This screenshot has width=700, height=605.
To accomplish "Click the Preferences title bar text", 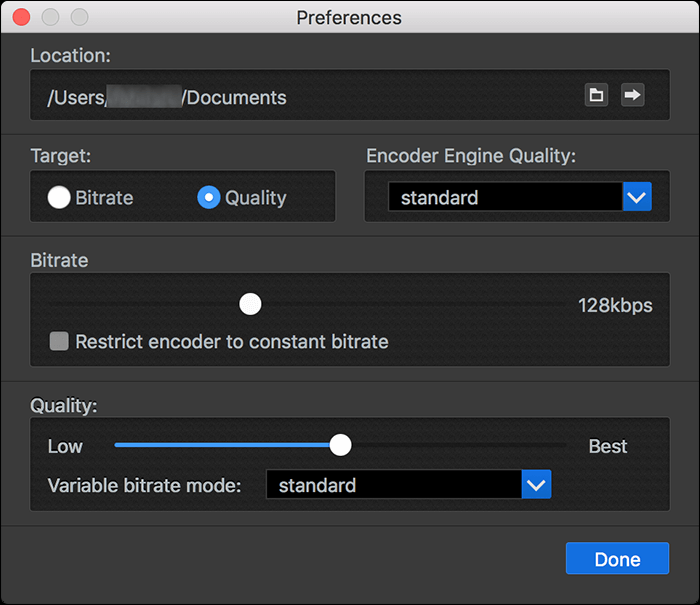I will click(x=349, y=18).
